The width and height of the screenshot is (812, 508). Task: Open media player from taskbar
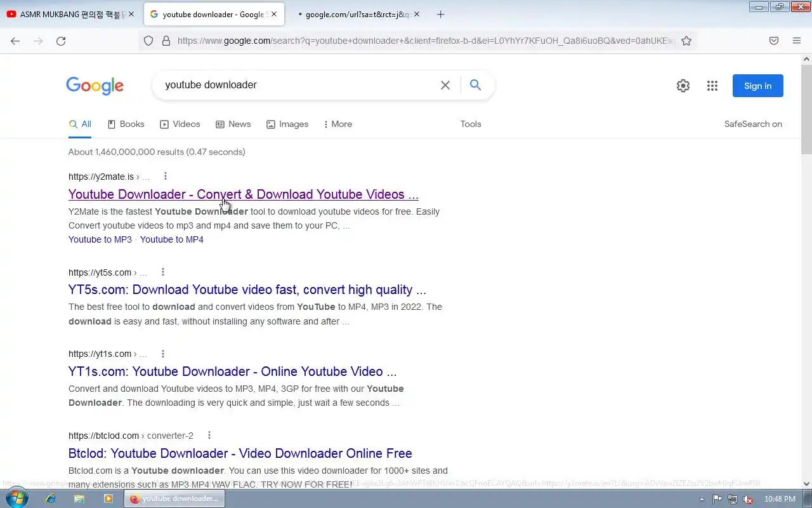(108, 498)
